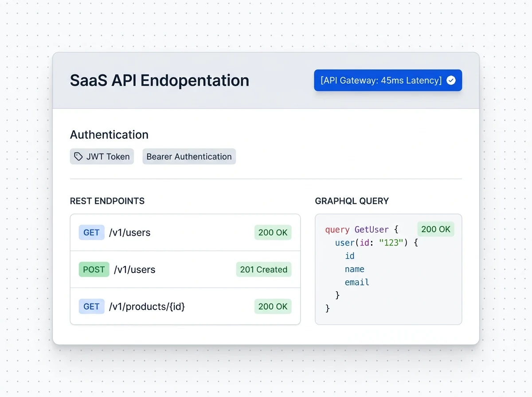Viewport: 532px width, 397px height.
Task: Click 200 OK badge in GraphQL query box
Action: (x=436, y=229)
